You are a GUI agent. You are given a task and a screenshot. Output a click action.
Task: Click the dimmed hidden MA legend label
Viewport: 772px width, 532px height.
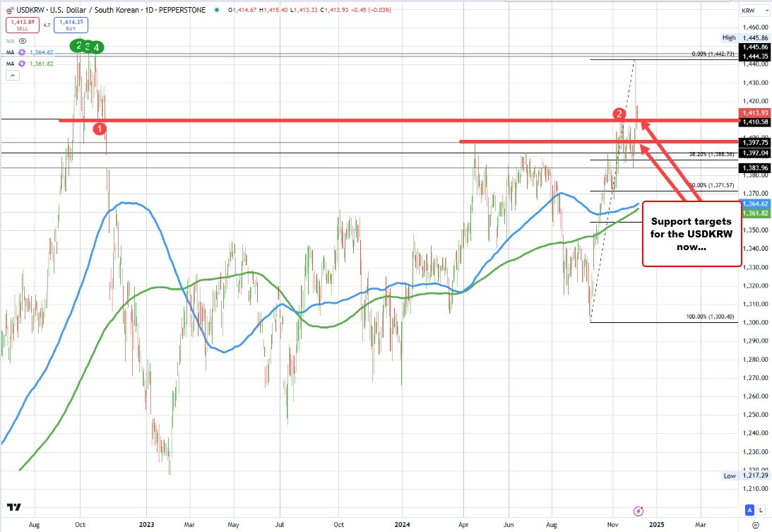click(x=11, y=41)
